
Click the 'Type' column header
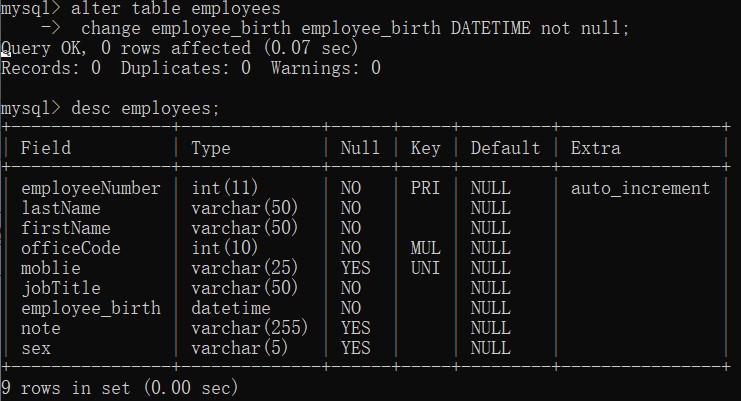click(211, 148)
